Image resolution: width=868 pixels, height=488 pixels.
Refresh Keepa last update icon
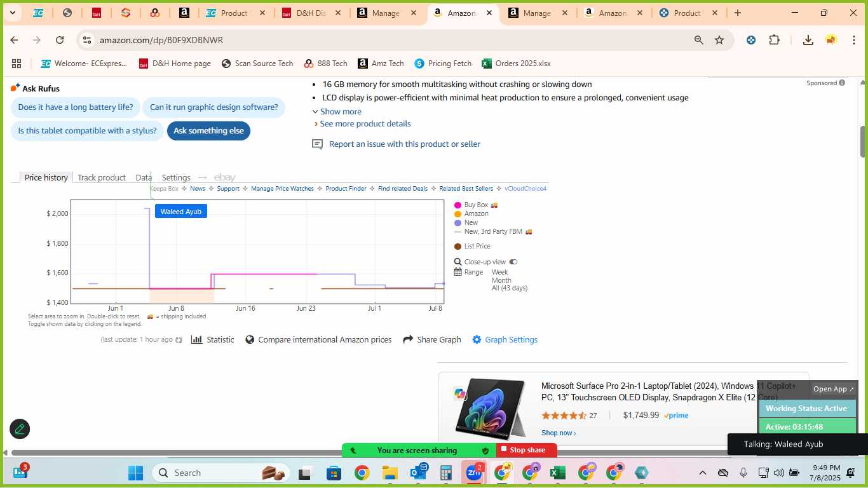[x=179, y=340]
